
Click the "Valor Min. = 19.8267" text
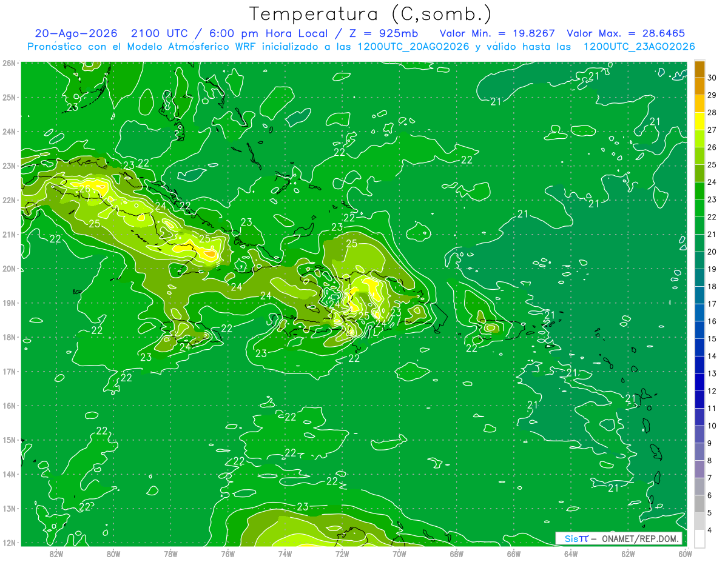click(x=497, y=33)
